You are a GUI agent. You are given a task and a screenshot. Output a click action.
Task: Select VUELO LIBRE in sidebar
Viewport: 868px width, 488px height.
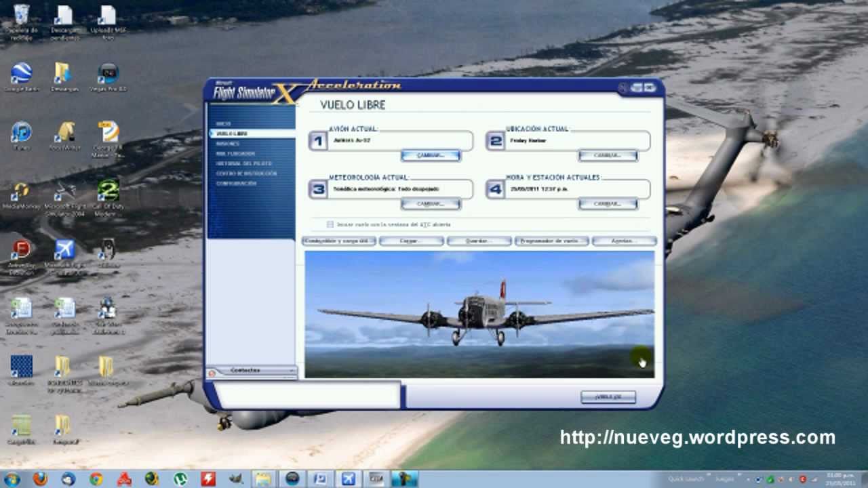click(252, 134)
